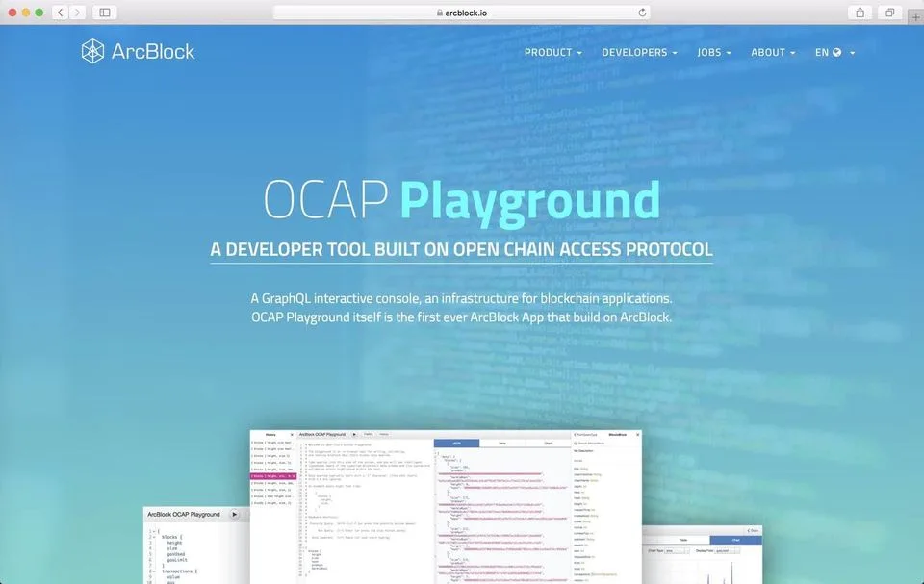Click the arcblock.io address bar
This screenshot has height=584, width=924.
pos(461,13)
